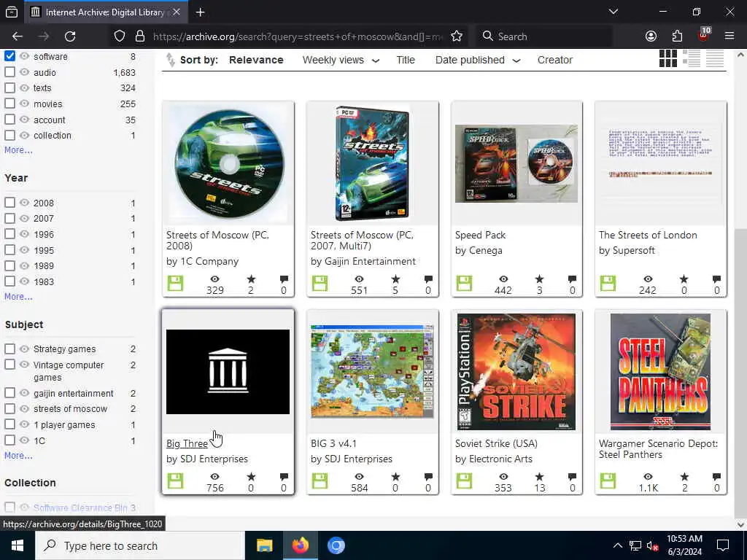Click views eye on BIG 3 v4.1 card
The height and width of the screenshot is (560, 747).
359,477
